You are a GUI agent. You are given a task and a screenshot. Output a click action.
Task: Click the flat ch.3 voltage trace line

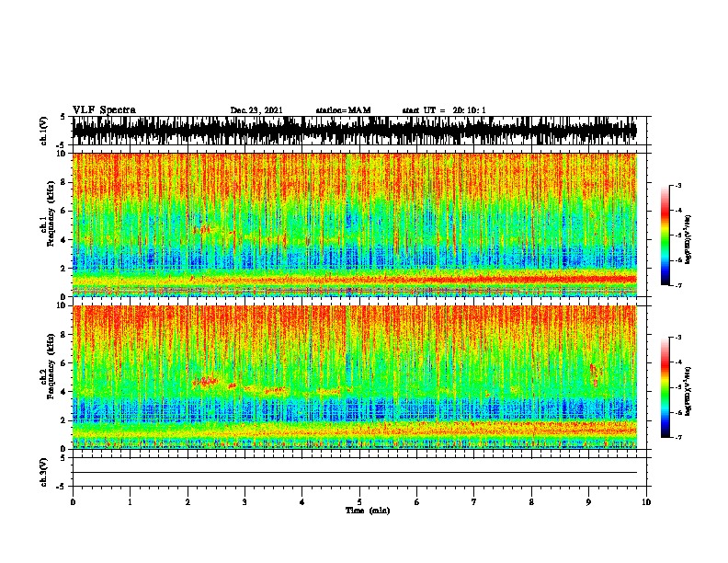(355, 473)
